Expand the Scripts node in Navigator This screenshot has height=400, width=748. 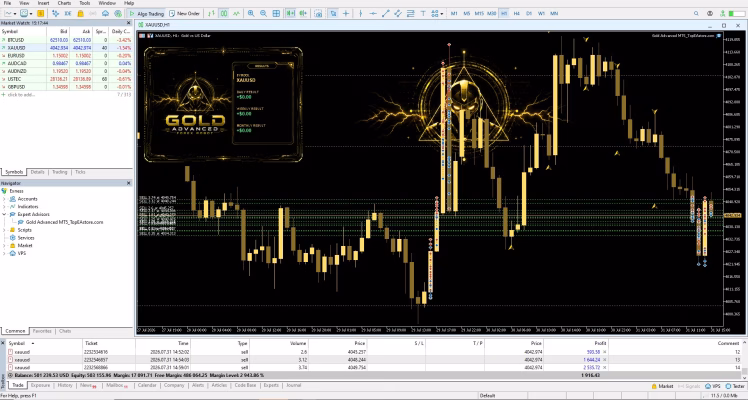(x=5, y=230)
